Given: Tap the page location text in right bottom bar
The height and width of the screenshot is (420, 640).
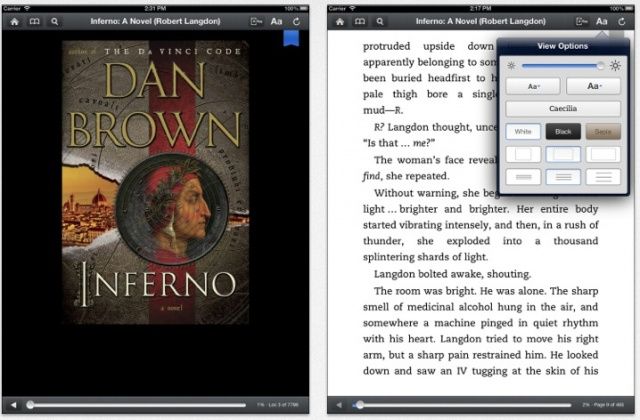Looking at the screenshot, I should click(603, 405).
